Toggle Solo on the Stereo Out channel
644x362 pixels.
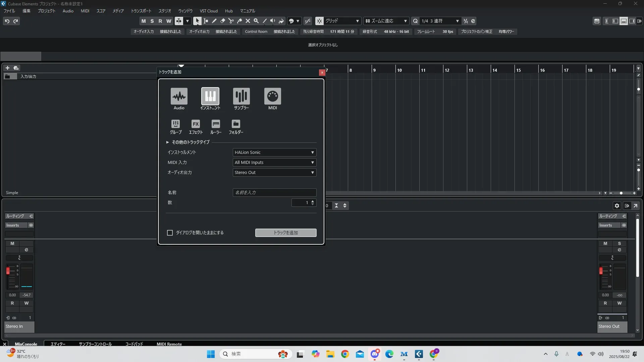pyautogui.click(x=619, y=244)
